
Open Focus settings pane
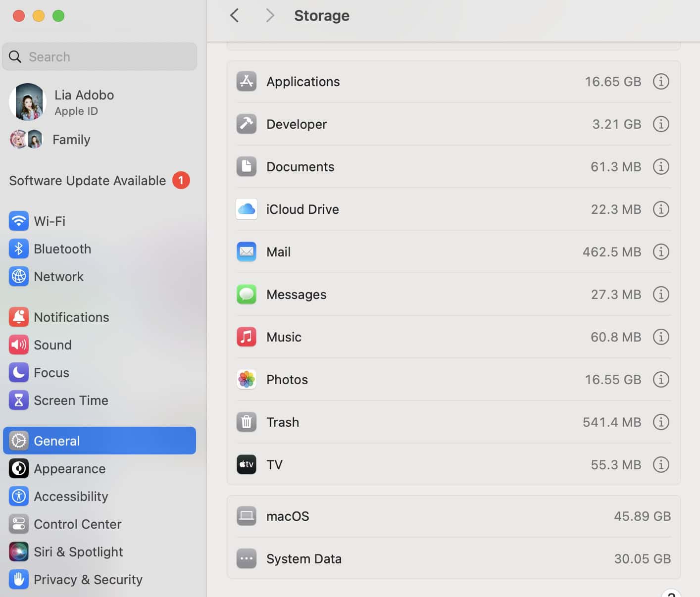pos(100,372)
